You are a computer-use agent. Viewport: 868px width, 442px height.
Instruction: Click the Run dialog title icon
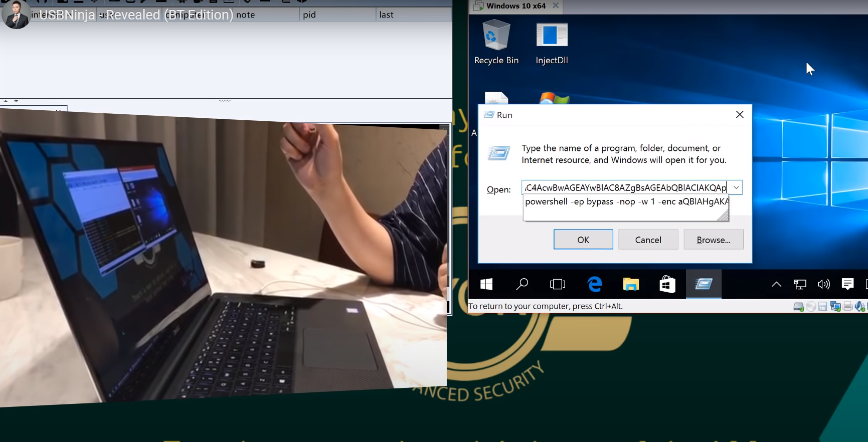click(x=489, y=115)
